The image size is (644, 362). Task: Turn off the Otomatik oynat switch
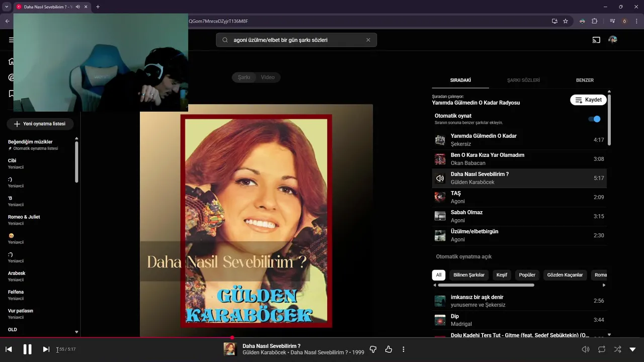coord(594,119)
